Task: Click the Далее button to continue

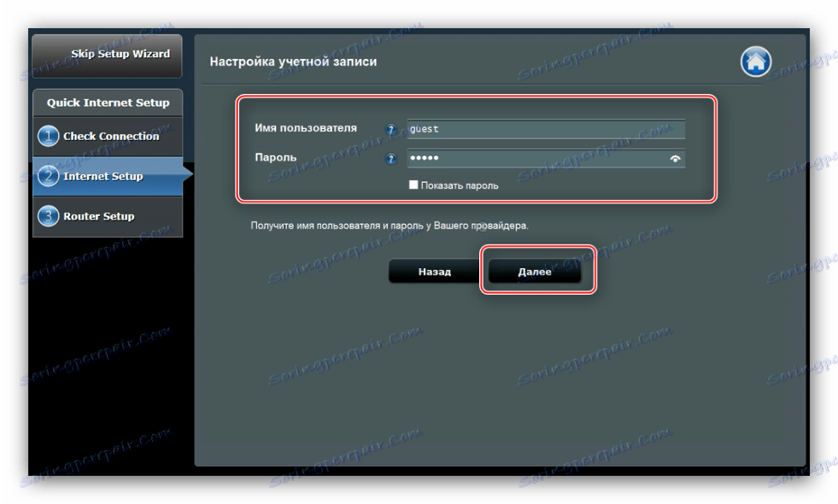Action: pos(536,270)
